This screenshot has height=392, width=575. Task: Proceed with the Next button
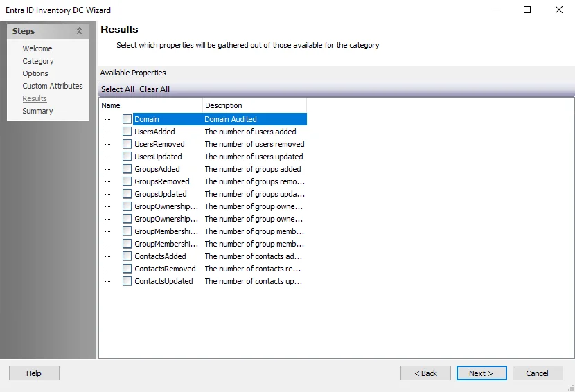(x=481, y=373)
